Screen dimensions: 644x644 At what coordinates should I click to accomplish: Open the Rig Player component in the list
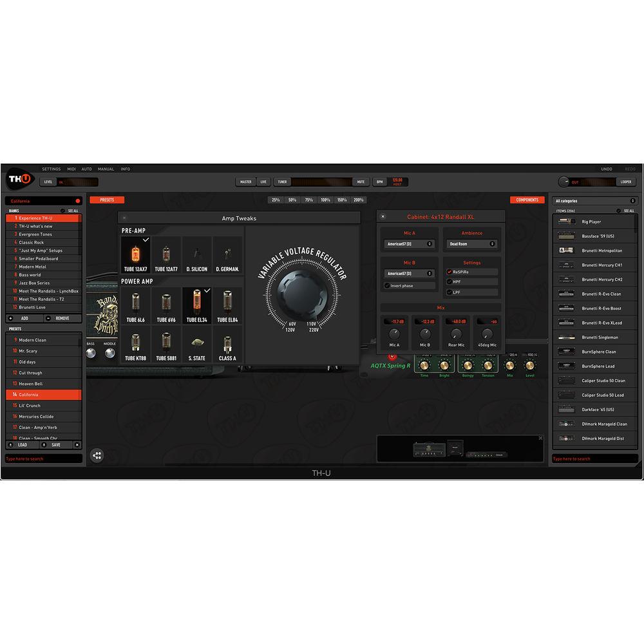point(592,222)
